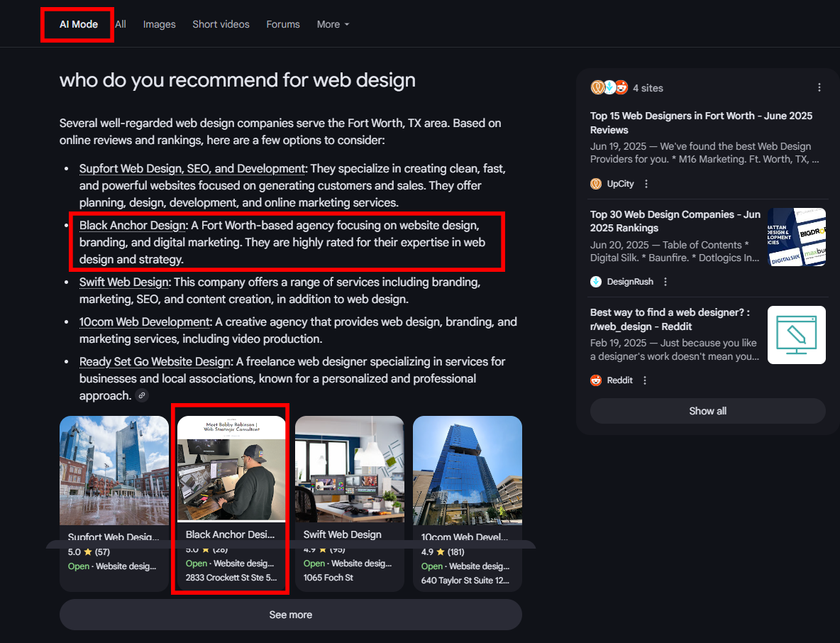Click the 10com 4.9 rating with 181 reviews

[443, 552]
